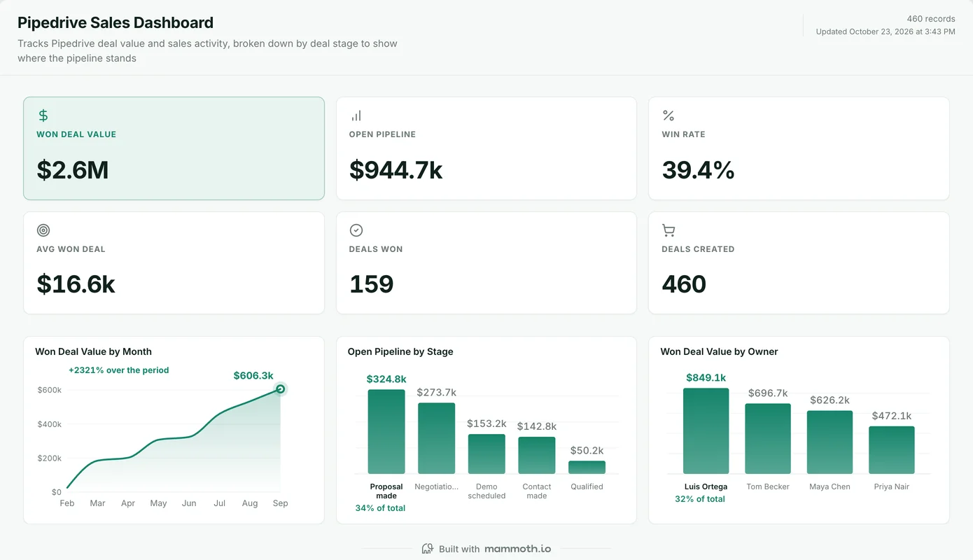Click the '$849.1k' bar value label
The image size is (973, 560).
(706, 377)
